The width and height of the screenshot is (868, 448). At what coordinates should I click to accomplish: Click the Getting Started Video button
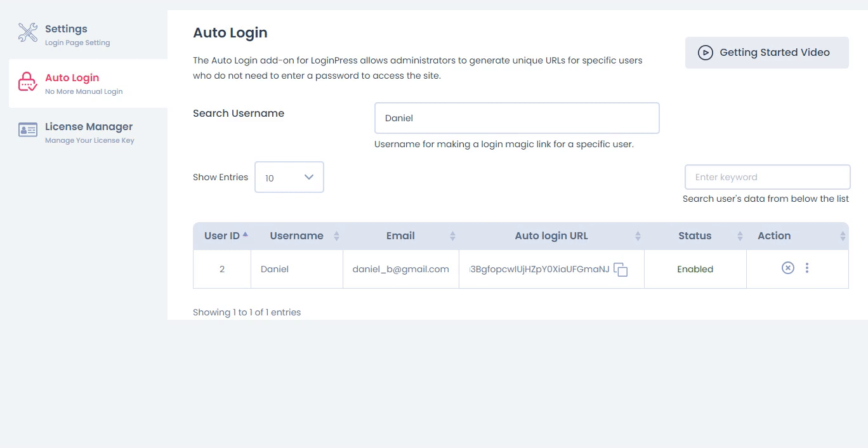(x=766, y=53)
